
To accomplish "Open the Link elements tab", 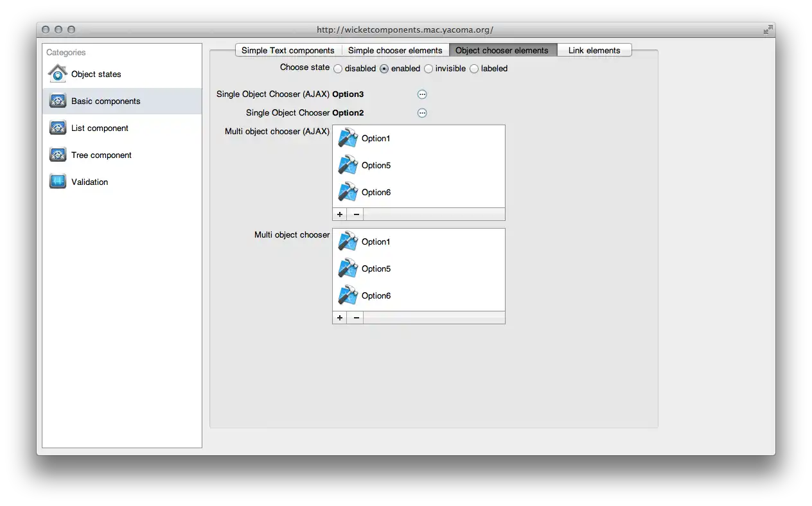I will (594, 50).
